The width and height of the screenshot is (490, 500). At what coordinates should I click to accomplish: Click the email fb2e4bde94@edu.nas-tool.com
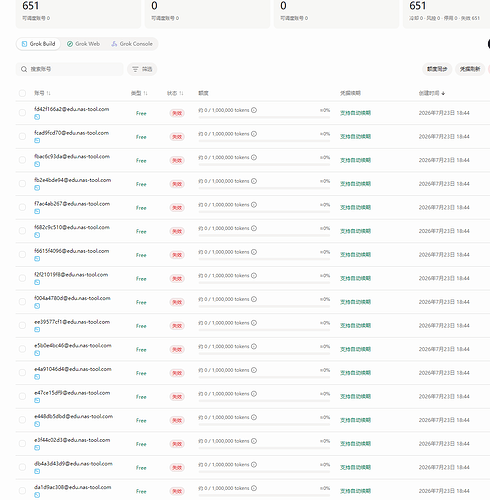(73, 180)
